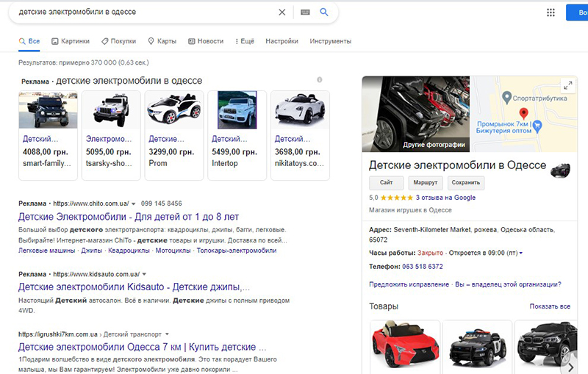Click the five-star rating icons
The height and width of the screenshot is (374, 588).
[397, 198]
